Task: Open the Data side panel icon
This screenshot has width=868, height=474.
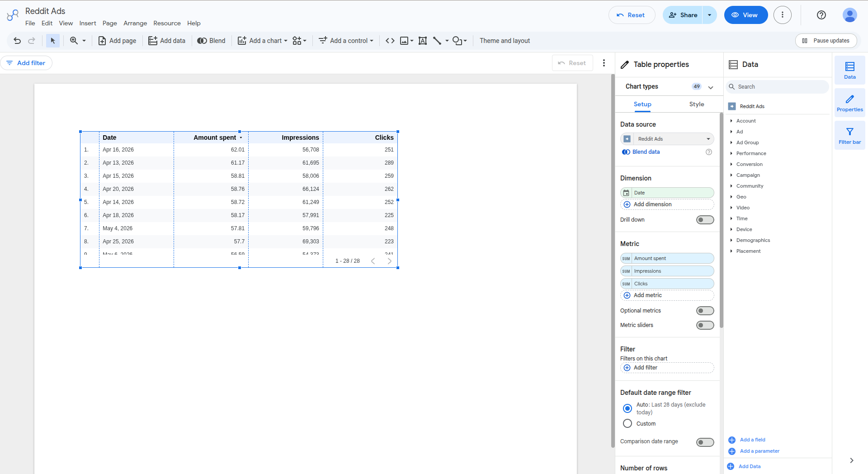Action: tap(850, 70)
